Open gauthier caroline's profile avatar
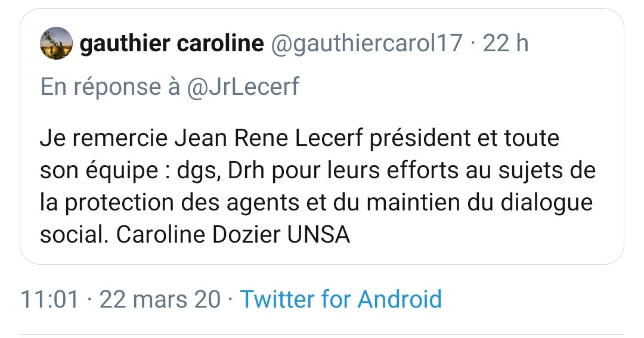This screenshot has width=644, height=338. click(x=56, y=44)
